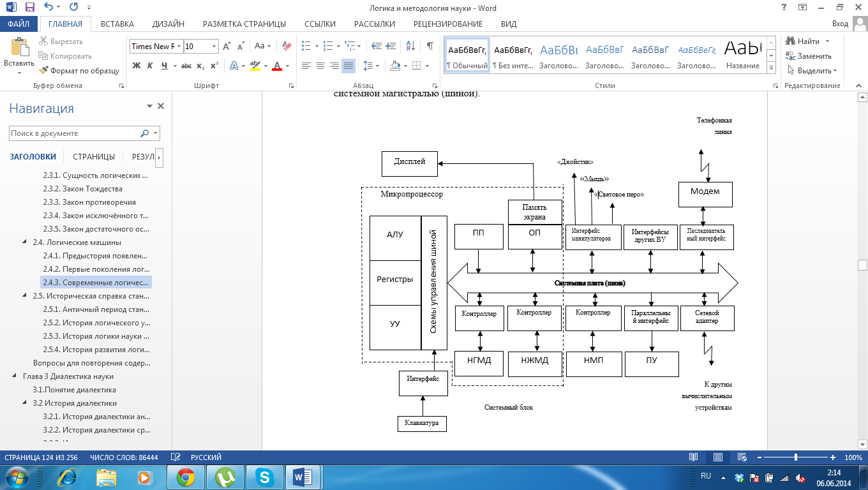Switch to the ДИЗАЙН ribbon tab

[168, 24]
